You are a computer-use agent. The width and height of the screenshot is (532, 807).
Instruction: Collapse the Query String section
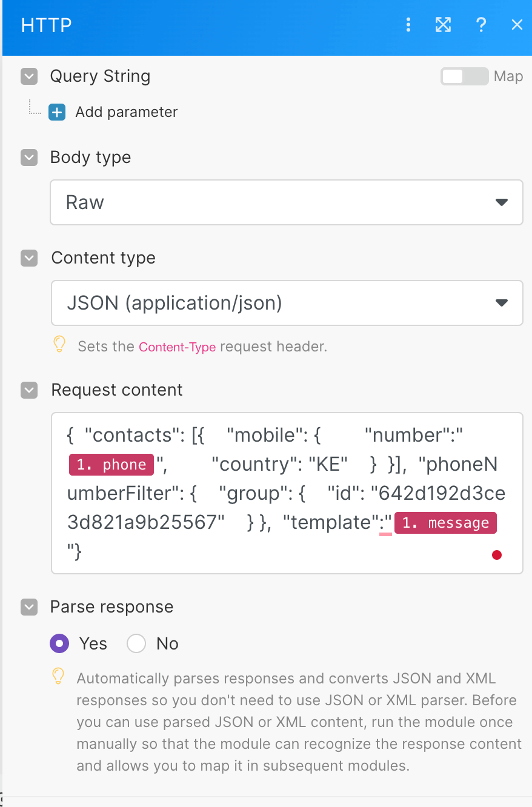29,76
